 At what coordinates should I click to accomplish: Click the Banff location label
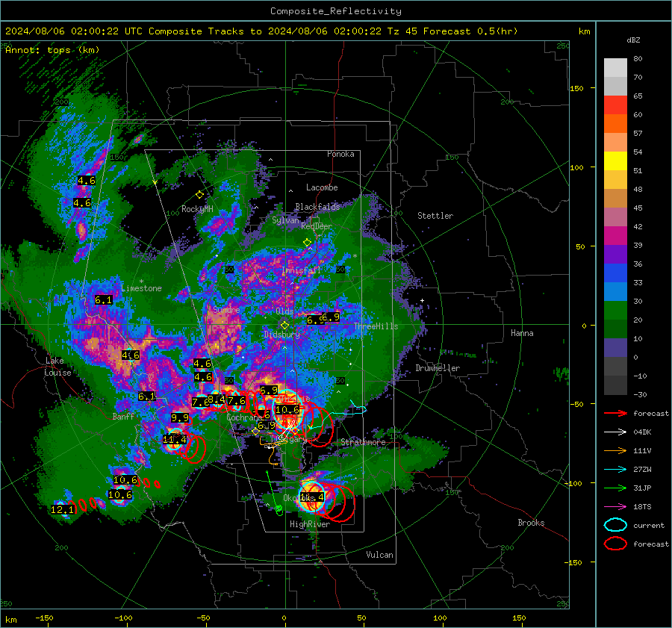pos(123,416)
